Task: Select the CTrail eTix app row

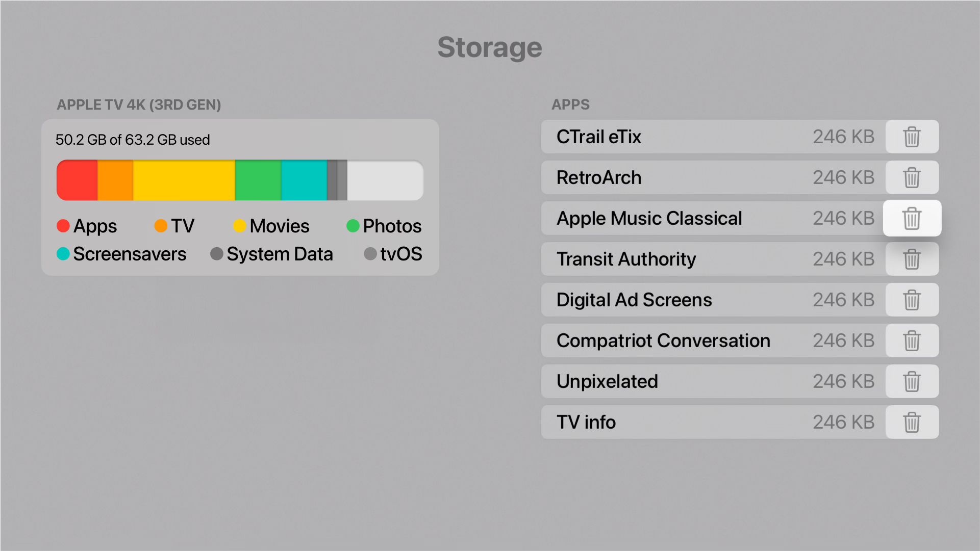Action: coord(713,137)
